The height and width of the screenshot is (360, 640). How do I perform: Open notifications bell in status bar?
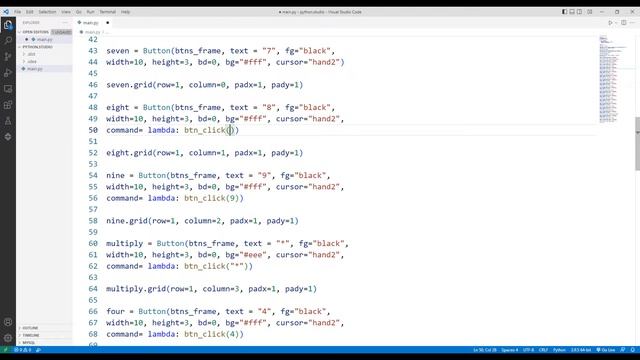(x=633, y=350)
